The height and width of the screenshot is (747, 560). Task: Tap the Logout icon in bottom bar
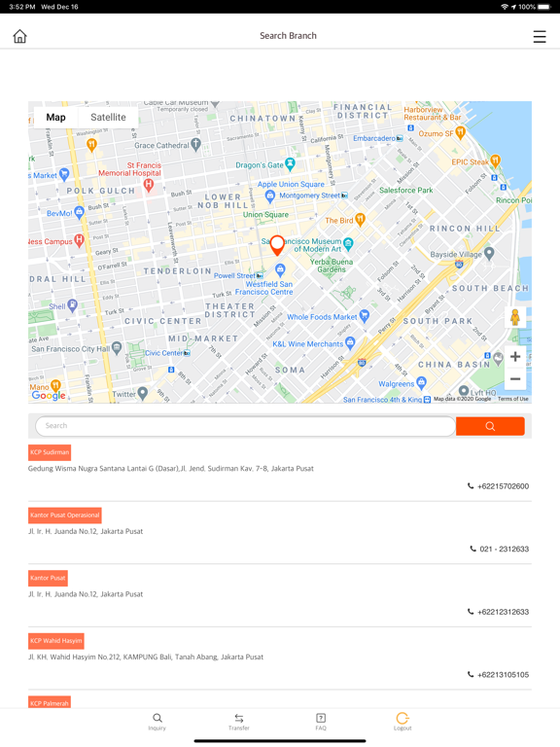[402, 722]
